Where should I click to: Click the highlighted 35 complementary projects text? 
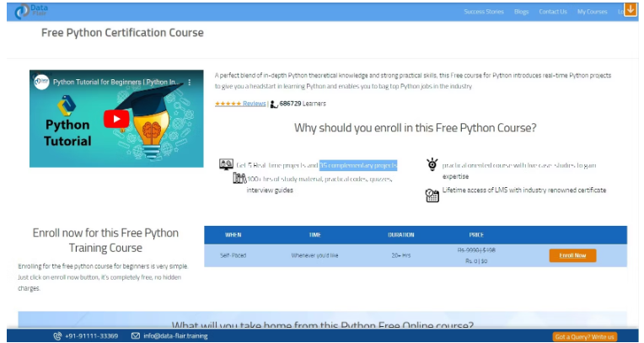tap(358, 165)
